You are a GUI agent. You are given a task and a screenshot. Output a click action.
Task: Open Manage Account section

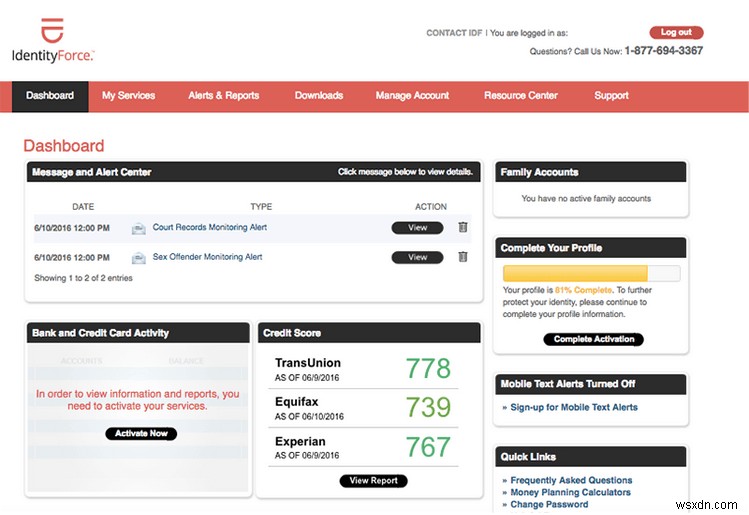pyautogui.click(x=412, y=96)
